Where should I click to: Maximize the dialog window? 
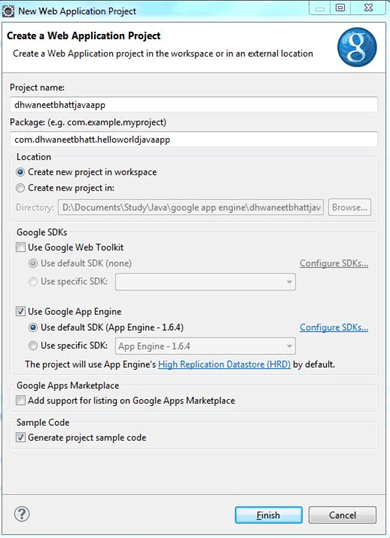coord(340,8)
